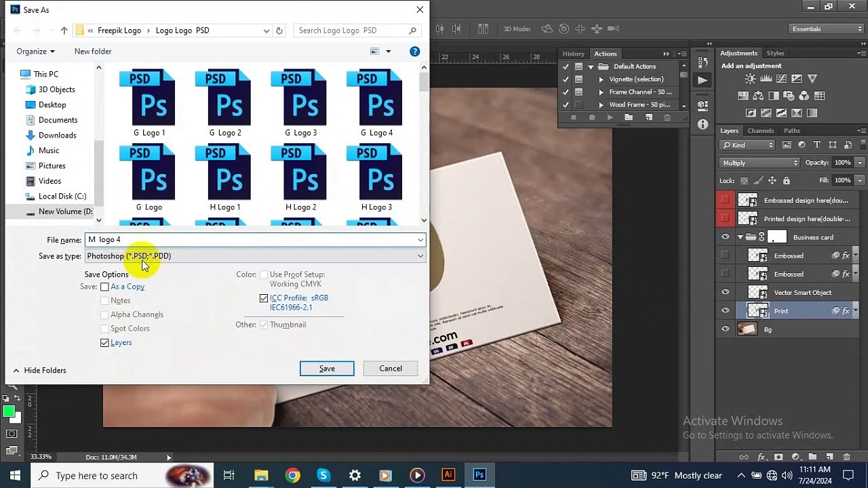This screenshot has height=488, width=868.
Task: Switch to the Paths tab
Action: coord(792,131)
